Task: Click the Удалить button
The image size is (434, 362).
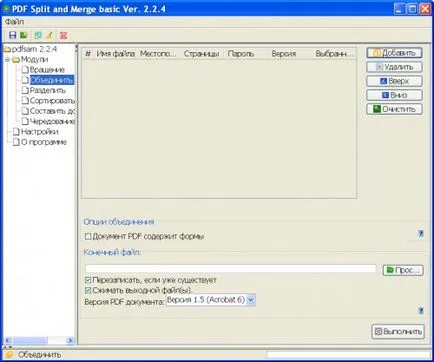Action: (x=394, y=67)
